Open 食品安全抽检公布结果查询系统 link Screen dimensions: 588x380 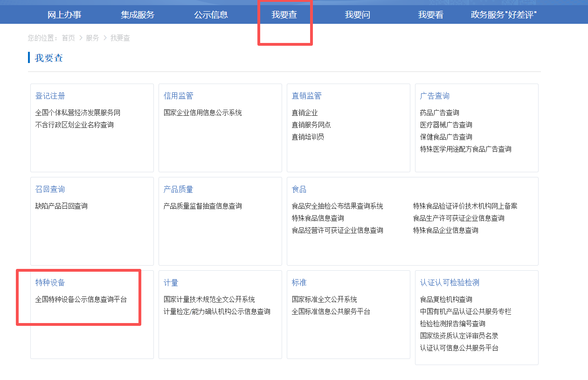pos(338,206)
